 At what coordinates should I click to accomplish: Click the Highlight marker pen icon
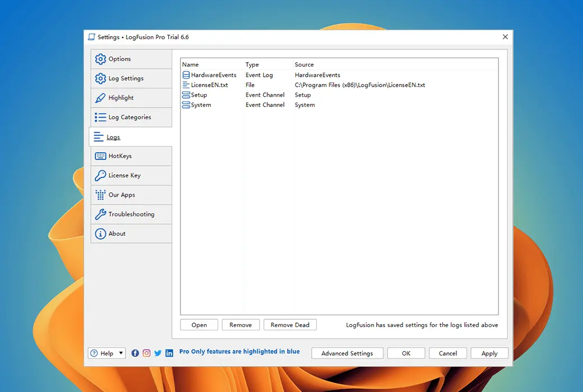click(x=100, y=98)
